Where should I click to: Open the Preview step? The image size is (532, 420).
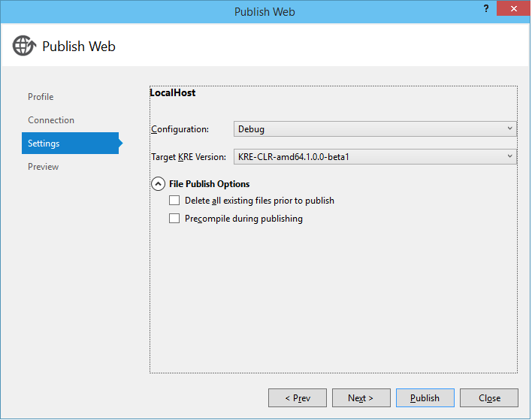[43, 167]
